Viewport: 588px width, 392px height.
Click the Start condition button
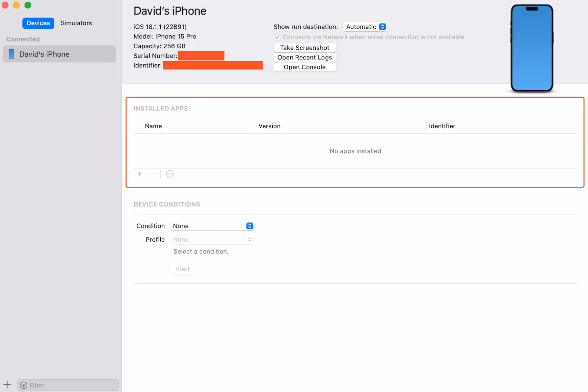pos(183,269)
